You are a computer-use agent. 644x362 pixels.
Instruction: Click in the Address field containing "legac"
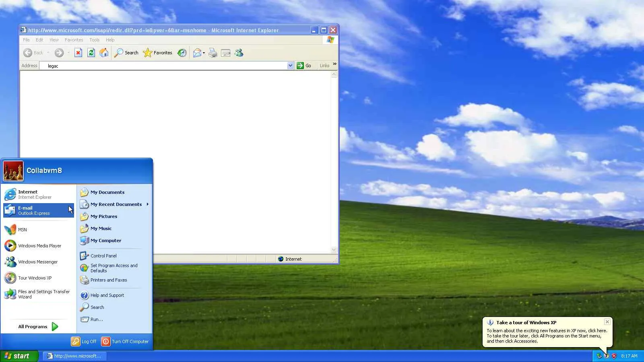167,66
